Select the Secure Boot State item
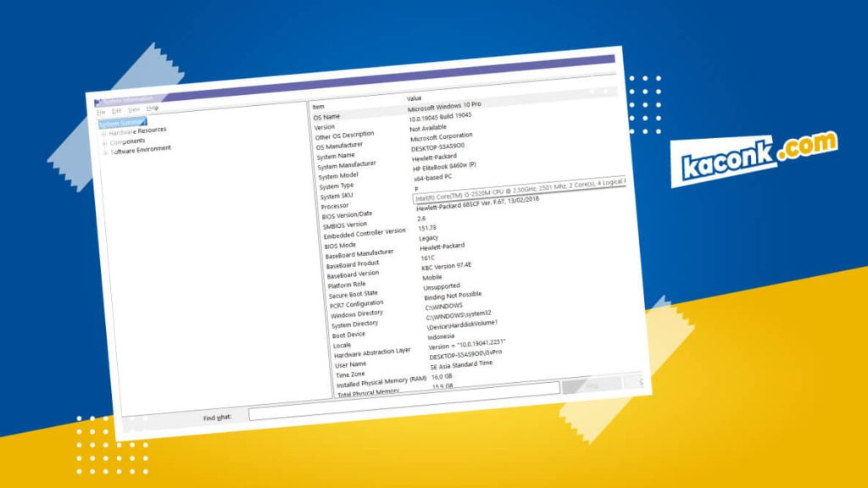 click(353, 294)
